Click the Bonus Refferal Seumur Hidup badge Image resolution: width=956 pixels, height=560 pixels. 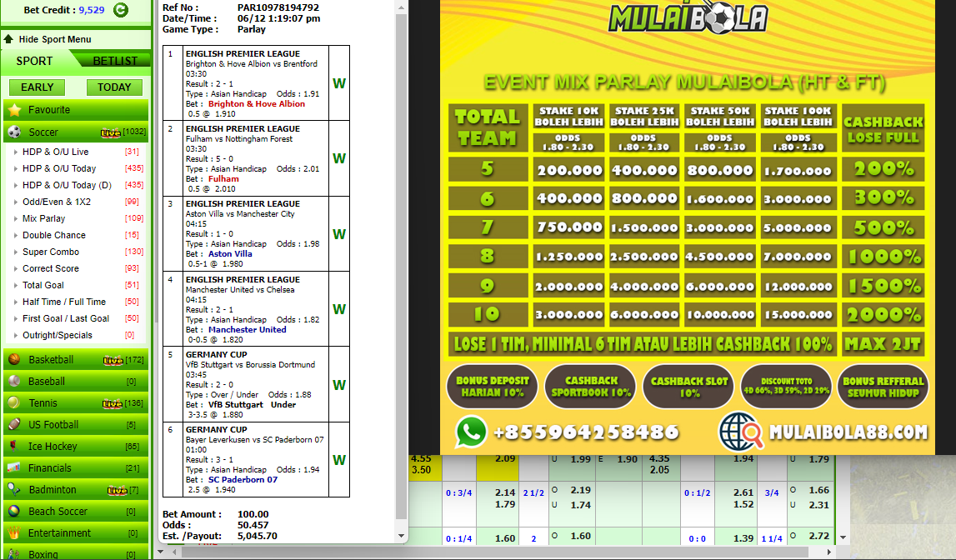coord(883,387)
